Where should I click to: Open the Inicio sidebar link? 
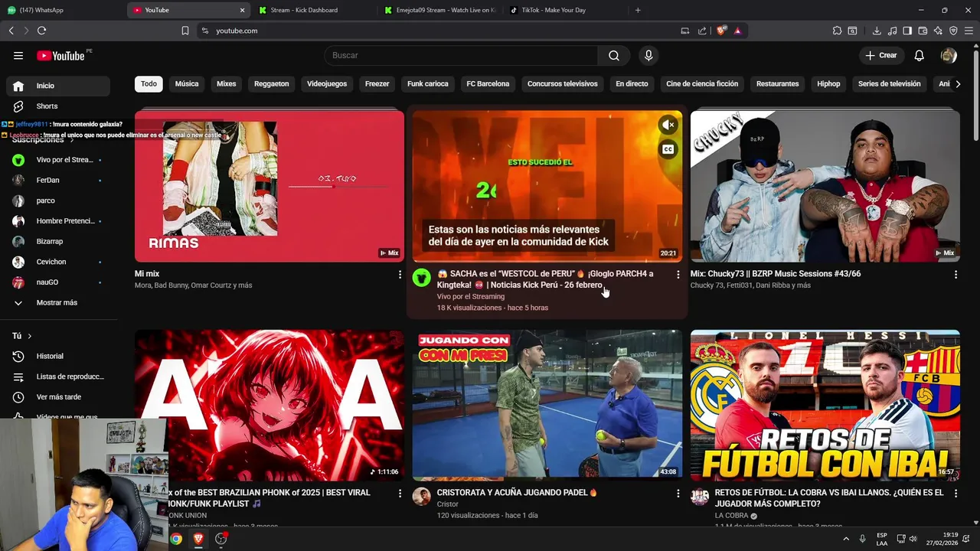58,86
